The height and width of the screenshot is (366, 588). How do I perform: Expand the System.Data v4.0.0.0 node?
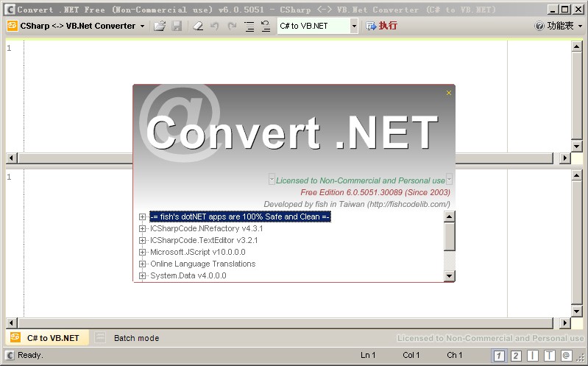pyautogui.click(x=142, y=276)
